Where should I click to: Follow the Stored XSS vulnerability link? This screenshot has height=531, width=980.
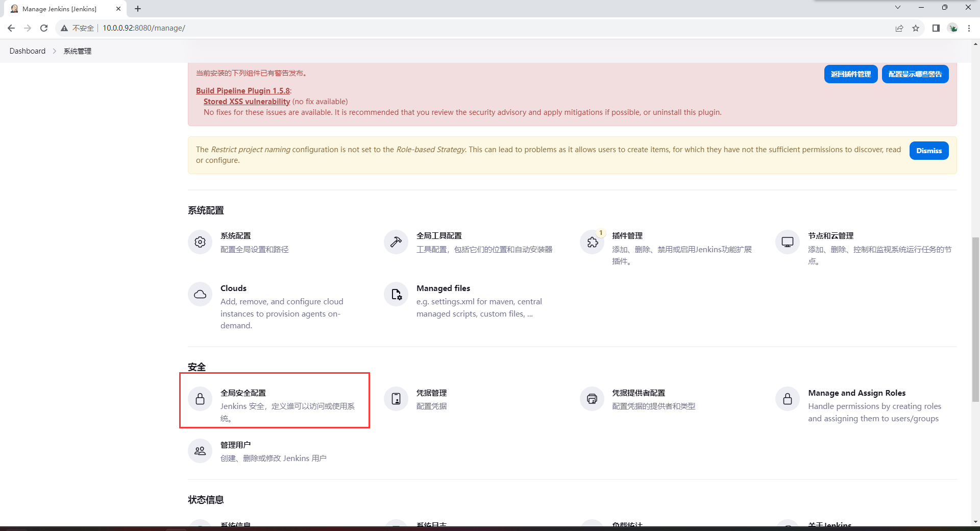[247, 102]
